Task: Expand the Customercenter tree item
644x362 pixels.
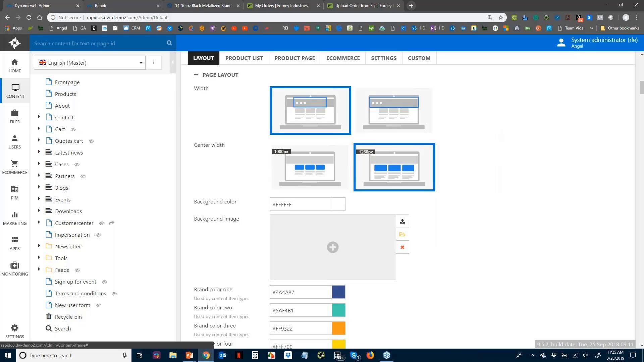Action: click(39, 223)
